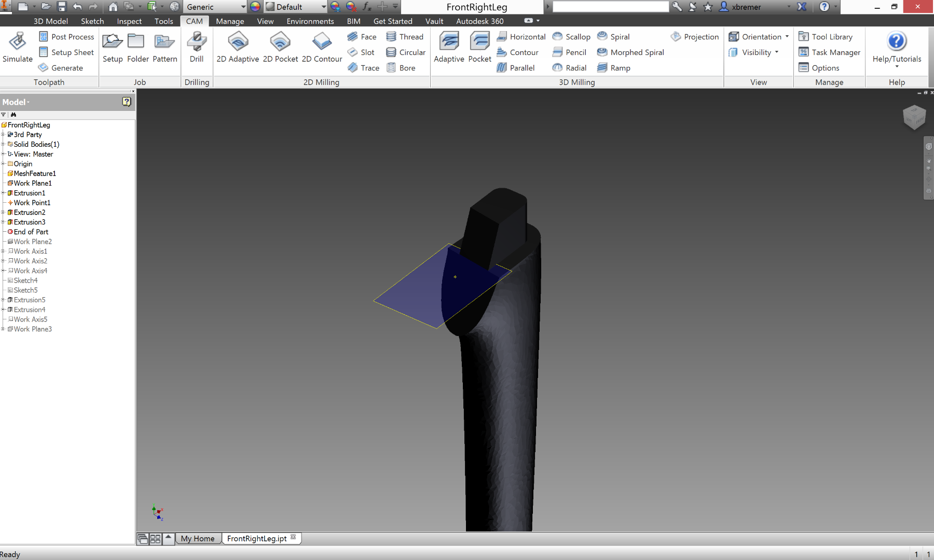Open the Tool Library
Screen dimensions: 934x560
click(826, 37)
